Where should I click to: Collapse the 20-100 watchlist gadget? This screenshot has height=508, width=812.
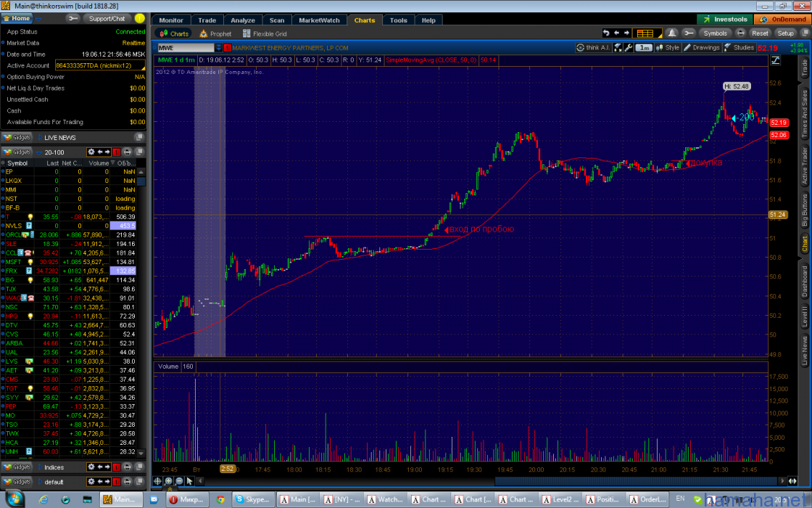pos(38,152)
